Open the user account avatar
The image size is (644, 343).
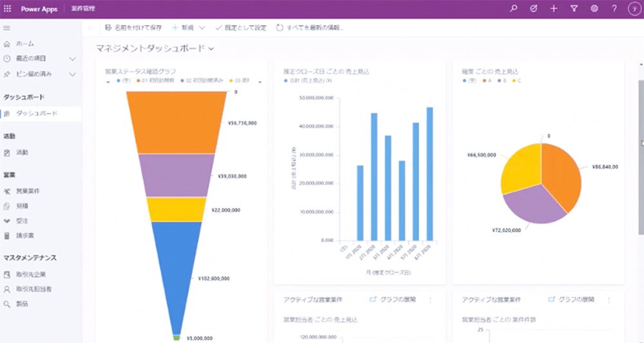pyautogui.click(x=634, y=9)
